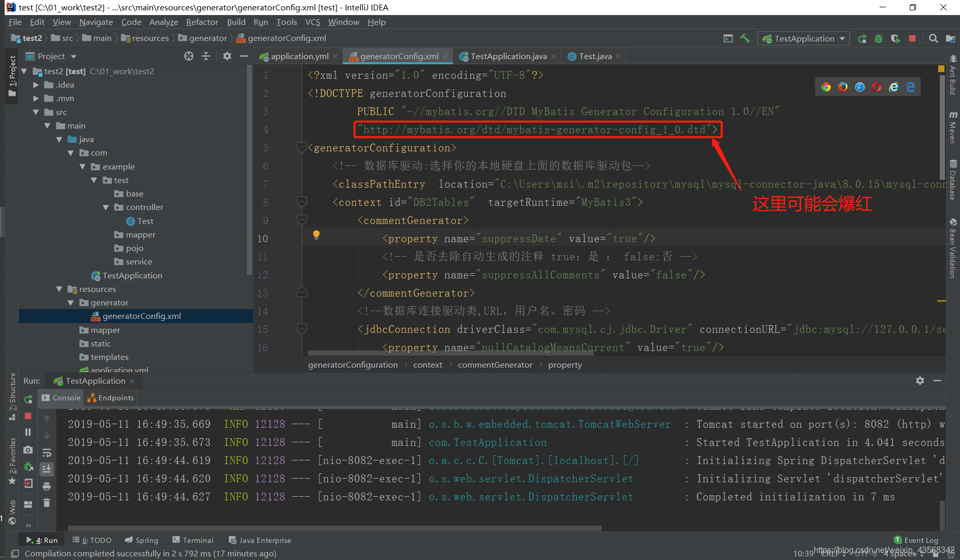Clear console with trash icon
Viewport: 960px width, 560px height.
47,502
